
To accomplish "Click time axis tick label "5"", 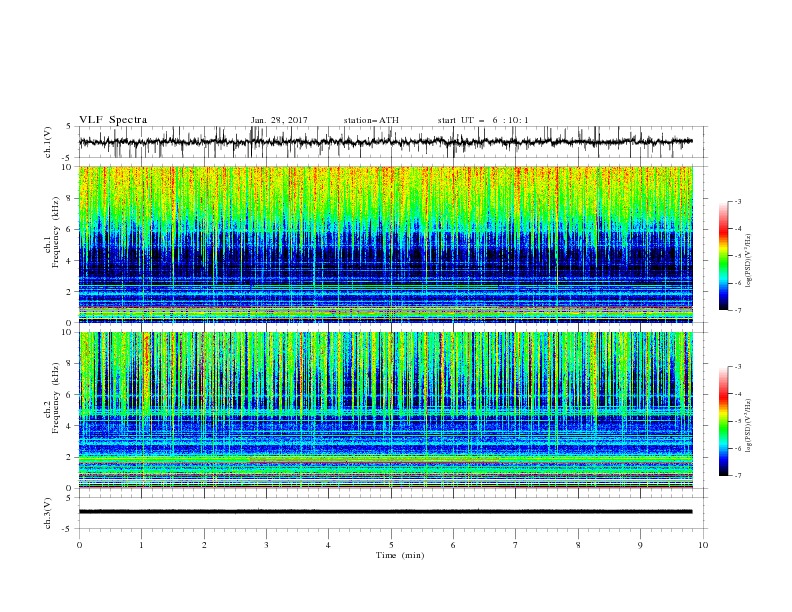I will [x=391, y=545].
